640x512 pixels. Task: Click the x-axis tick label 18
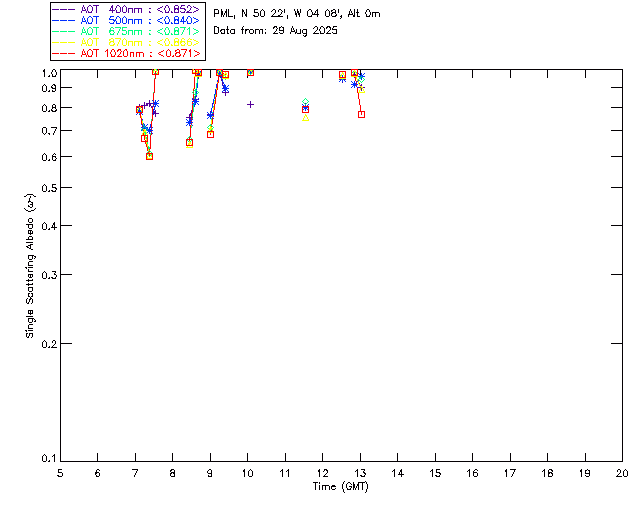coord(548,473)
